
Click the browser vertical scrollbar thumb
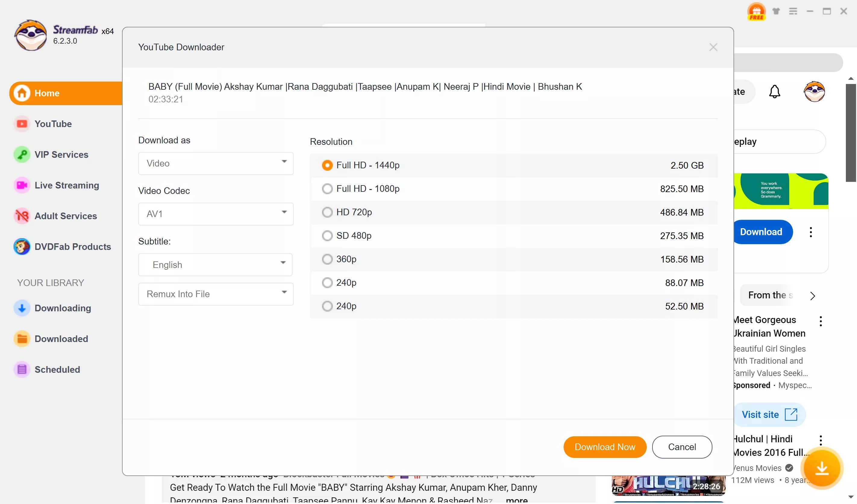click(x=851, y=132)
